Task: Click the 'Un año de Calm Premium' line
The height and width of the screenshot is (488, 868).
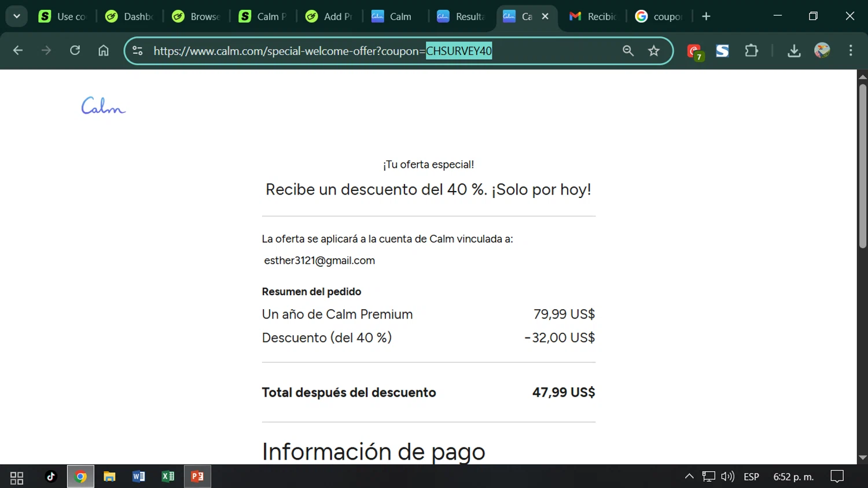Action: coord(337,314)
